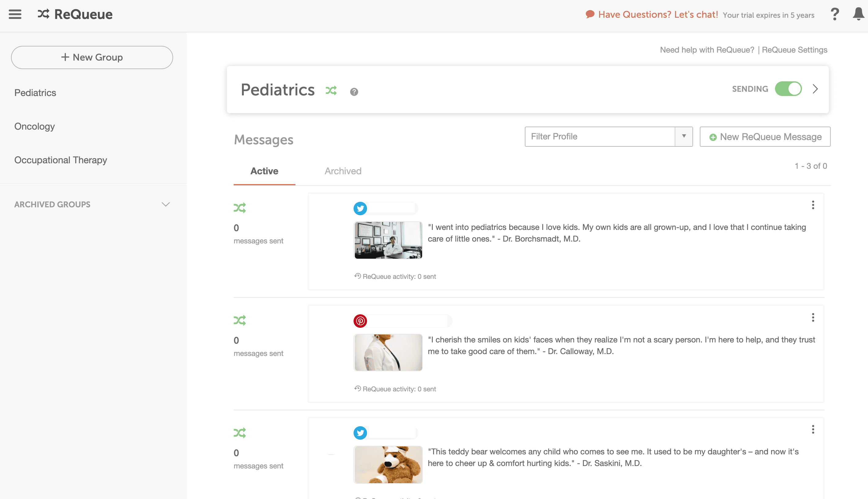
Task: Click the ReQueue shuffle logo icon
Action: coord(43,14)
